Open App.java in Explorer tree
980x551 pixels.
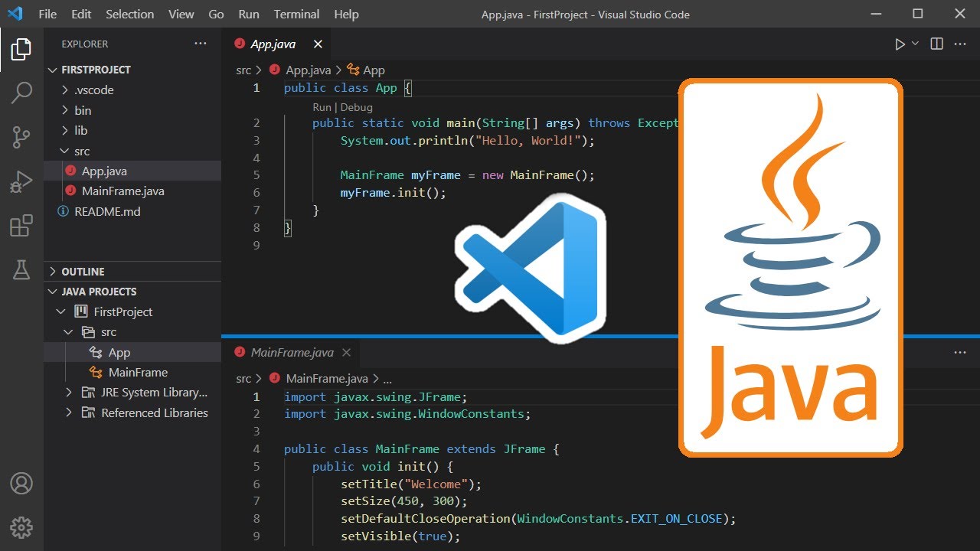pos(132,171)
